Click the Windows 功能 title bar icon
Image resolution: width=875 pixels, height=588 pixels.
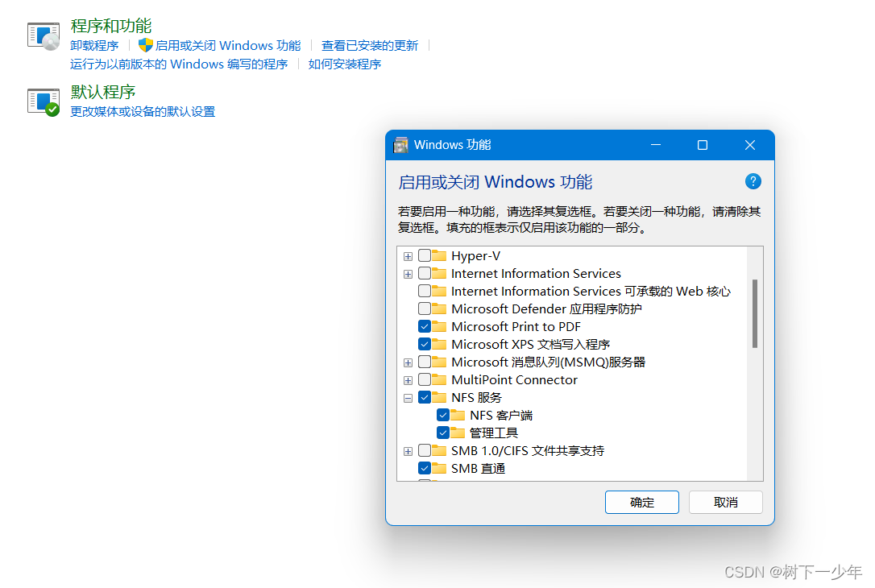[x=400, y=145]
